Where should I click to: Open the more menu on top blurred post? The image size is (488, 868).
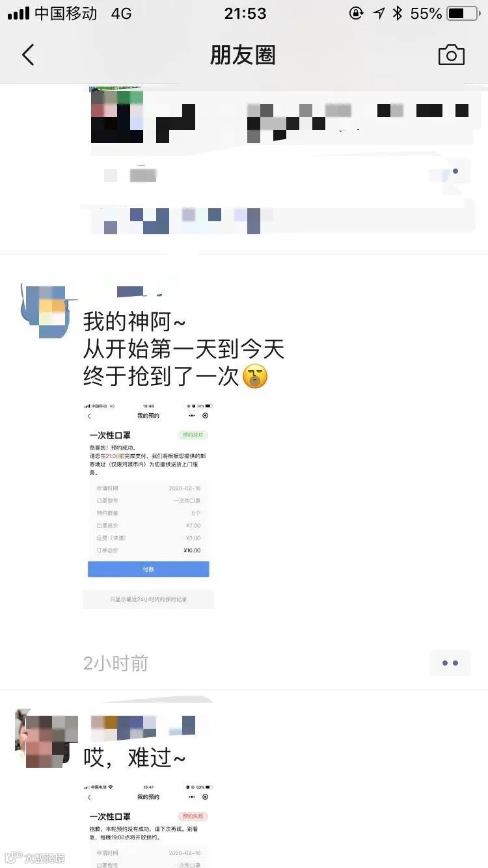pyautogui.click(x=450, y=171)
